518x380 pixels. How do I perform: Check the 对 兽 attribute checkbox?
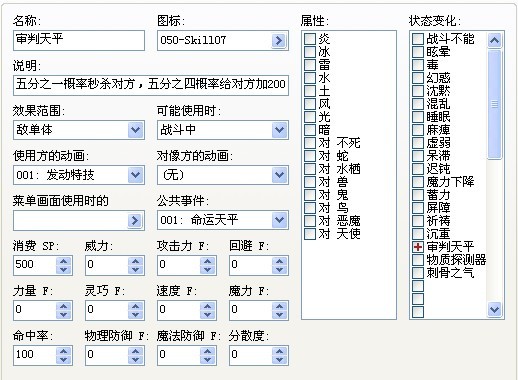click(x=310, y=182)
